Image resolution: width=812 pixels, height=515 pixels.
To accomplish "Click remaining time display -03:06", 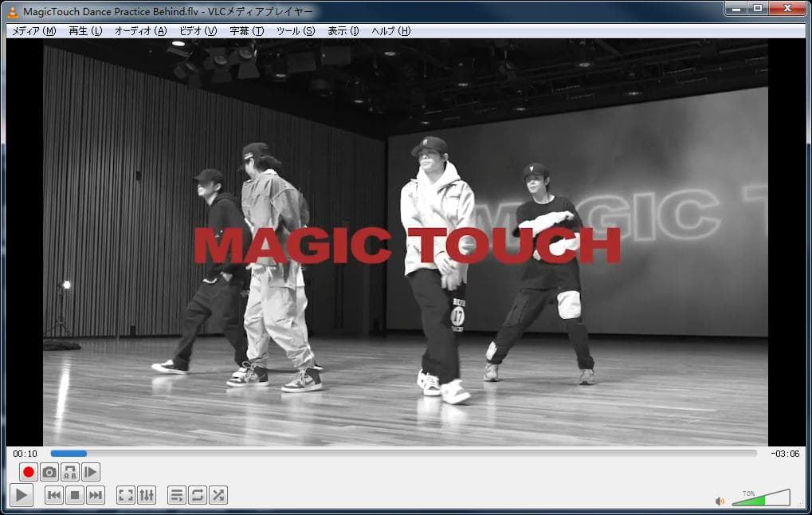I will point(785,454).
